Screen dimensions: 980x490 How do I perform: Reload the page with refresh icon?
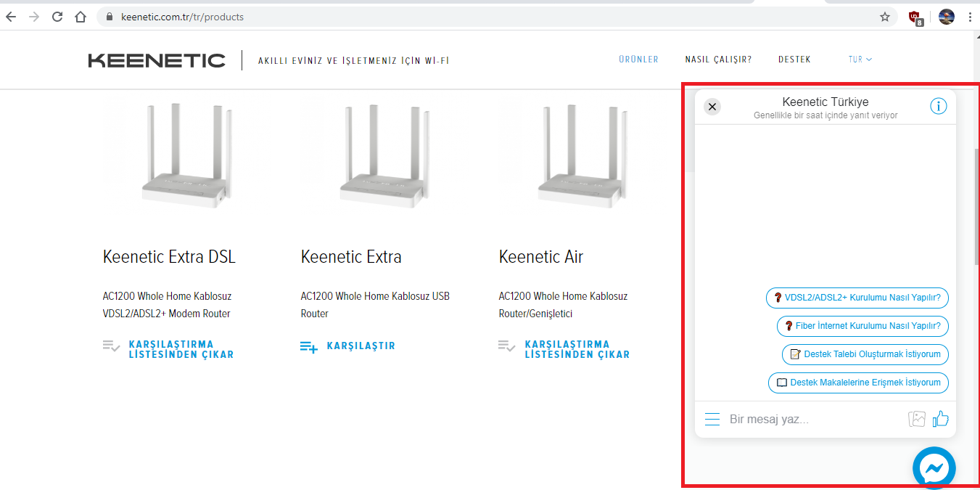point(57,17)
